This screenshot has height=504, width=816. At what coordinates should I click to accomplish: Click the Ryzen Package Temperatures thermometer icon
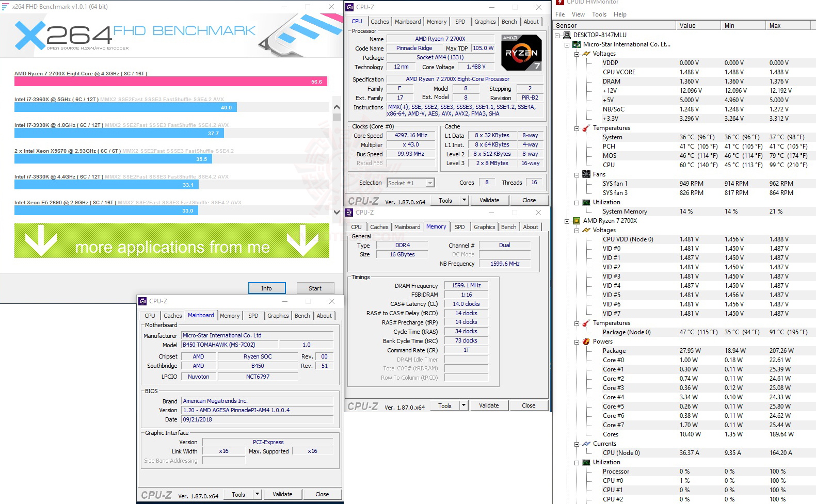tap(586, 323)
